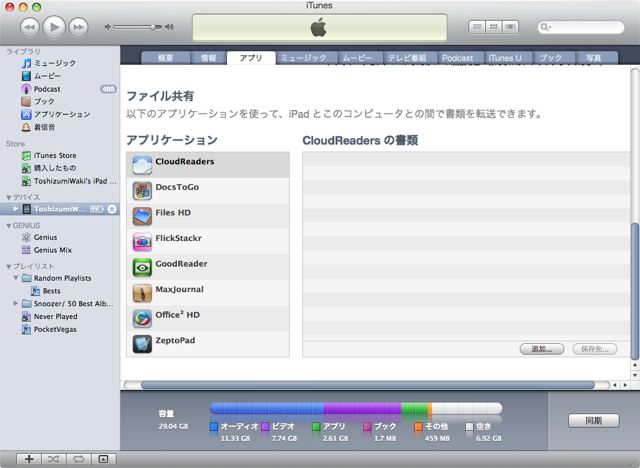
Task: Open the Never Played smart playlist
Action: (x=59, y=316)
